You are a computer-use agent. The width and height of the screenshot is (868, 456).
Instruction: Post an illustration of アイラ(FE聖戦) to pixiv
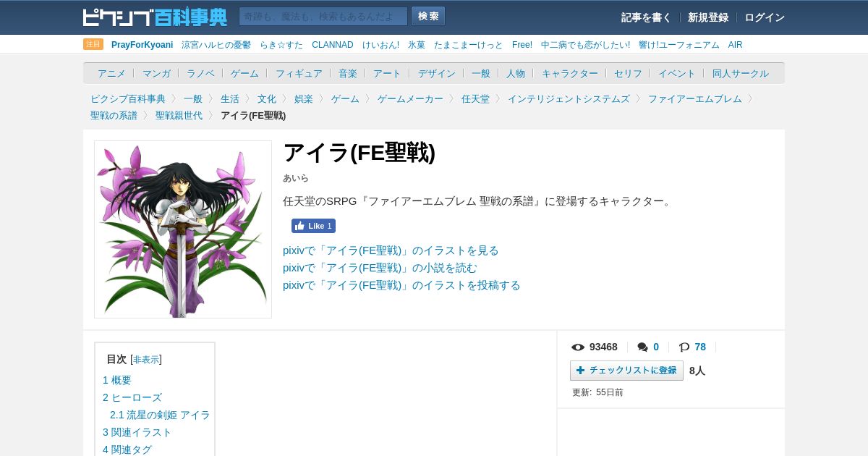(x=401, y=285)
